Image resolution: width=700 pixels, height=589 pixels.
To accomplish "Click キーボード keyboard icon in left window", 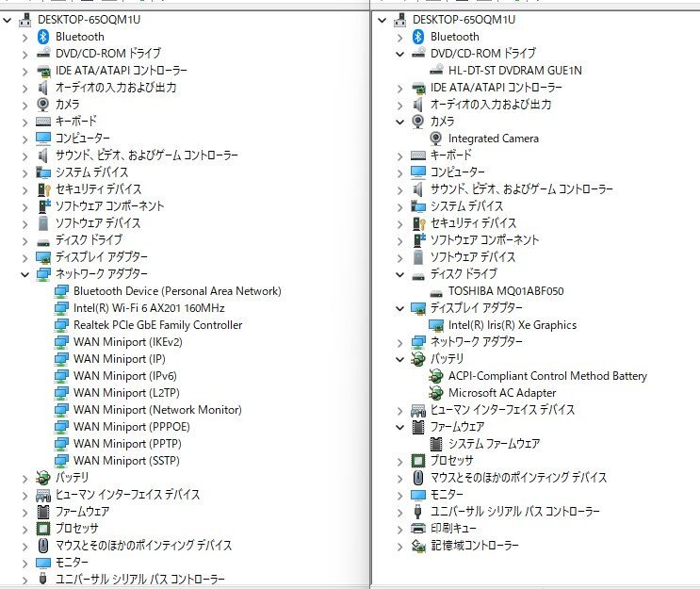I will (x=43, y=122).
